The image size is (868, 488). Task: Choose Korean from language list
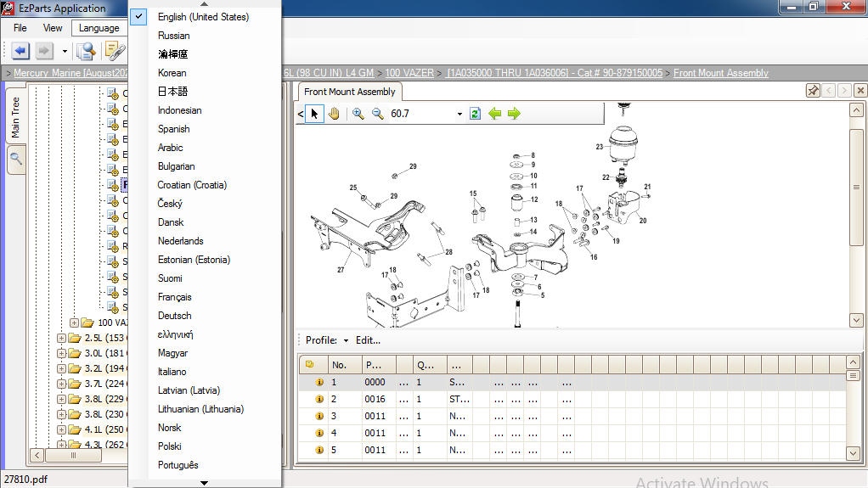tap(172, 73)
